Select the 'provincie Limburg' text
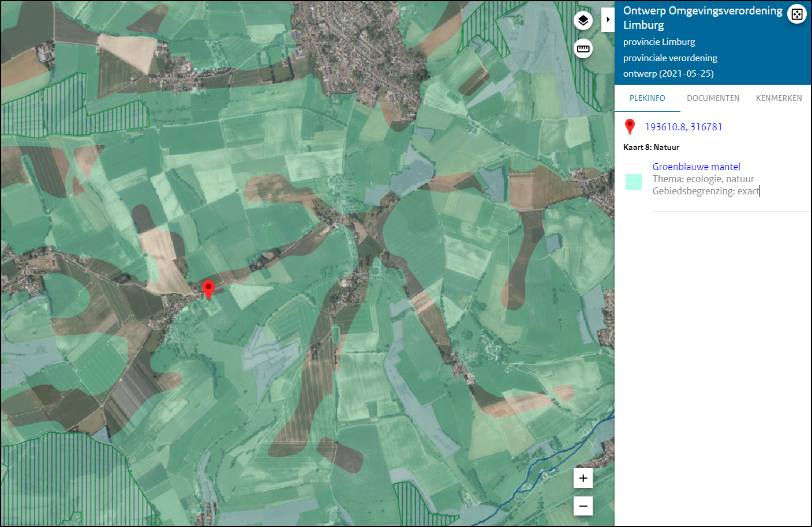Image resolution: width=812 pixels, height=527 pixels. 659,42
